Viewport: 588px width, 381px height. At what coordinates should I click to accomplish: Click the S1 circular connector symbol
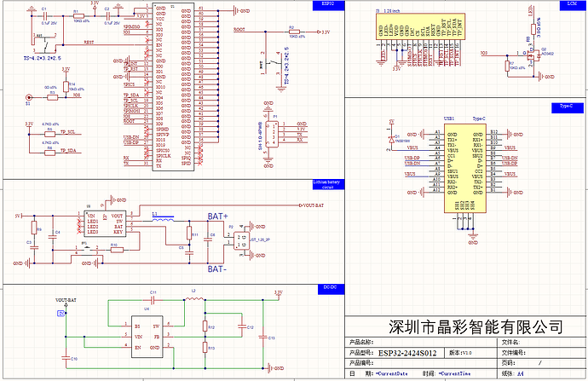28,97
